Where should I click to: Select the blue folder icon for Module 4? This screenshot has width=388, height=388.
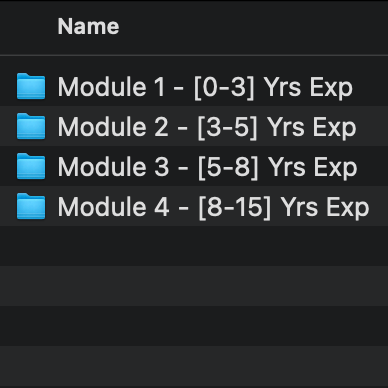[31, 206]
